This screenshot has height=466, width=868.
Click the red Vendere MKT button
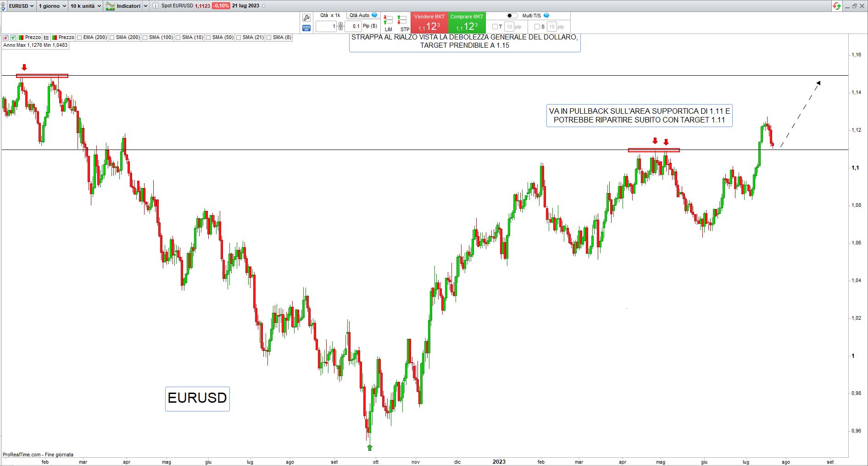point(429,23)
